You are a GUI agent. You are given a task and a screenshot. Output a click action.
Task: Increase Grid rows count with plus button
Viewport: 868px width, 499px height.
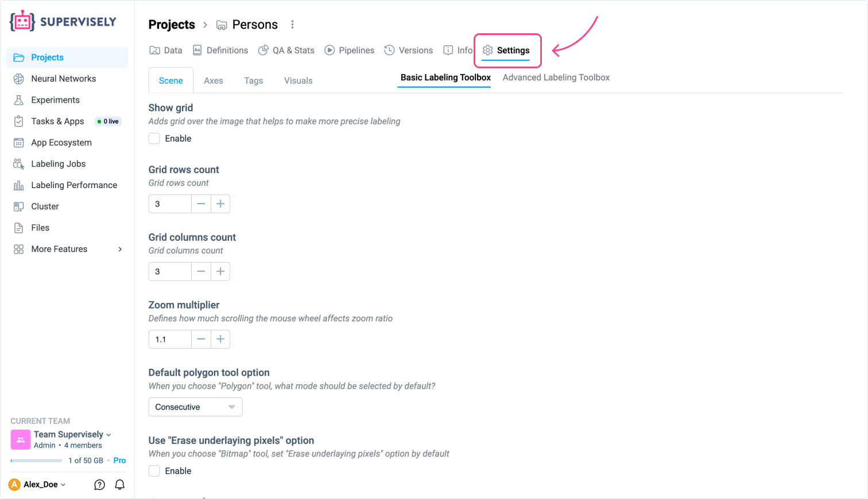(x=220, y=204)
